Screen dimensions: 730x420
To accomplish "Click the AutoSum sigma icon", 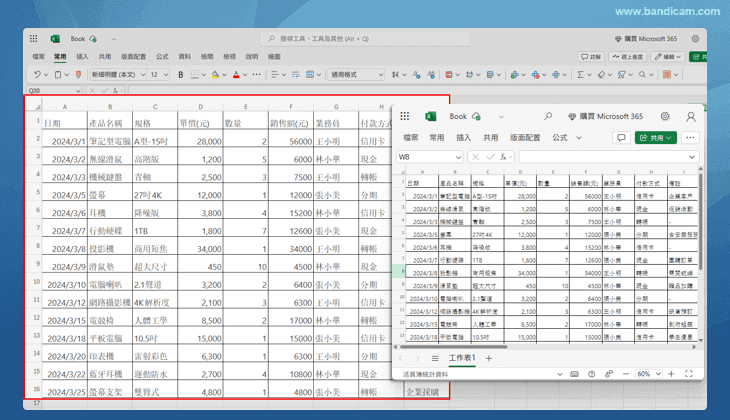I will [x=580, y=75].
